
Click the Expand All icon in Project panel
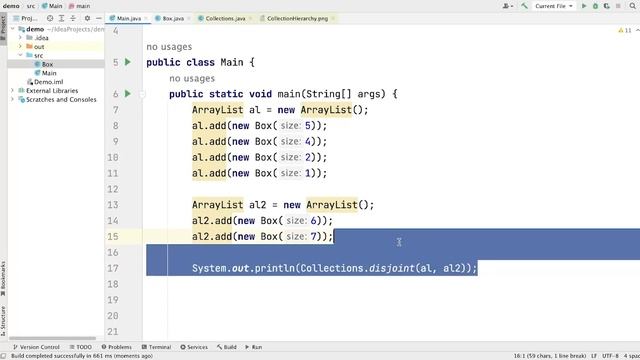click(61, 18)
